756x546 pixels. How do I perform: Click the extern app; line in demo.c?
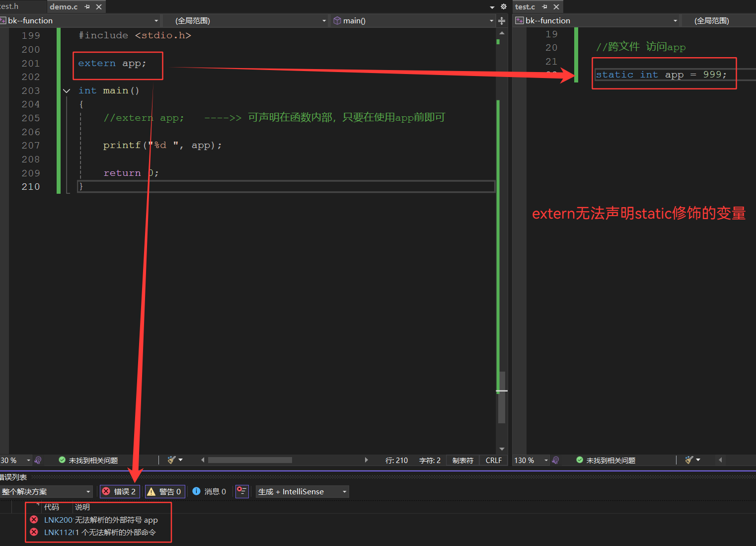coord(112,64)
